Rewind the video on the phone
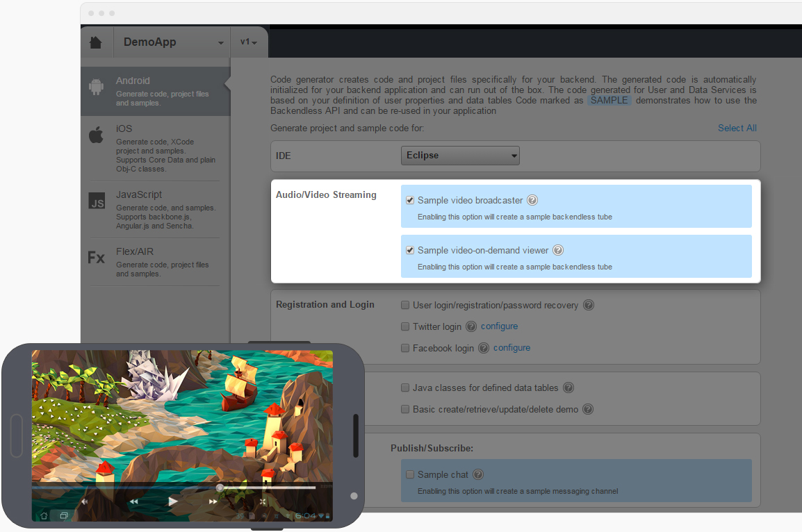The width and height of the screenshot is (802, 532). tap(133, 501)
